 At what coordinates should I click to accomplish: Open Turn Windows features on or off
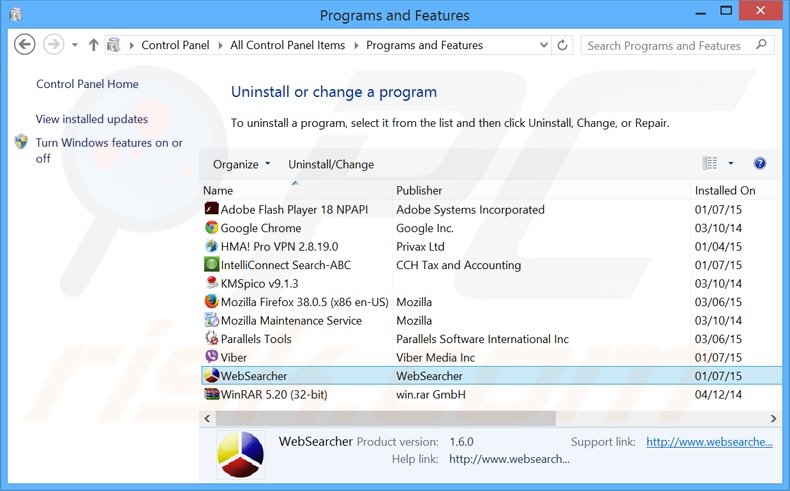(x=109, y=151)
